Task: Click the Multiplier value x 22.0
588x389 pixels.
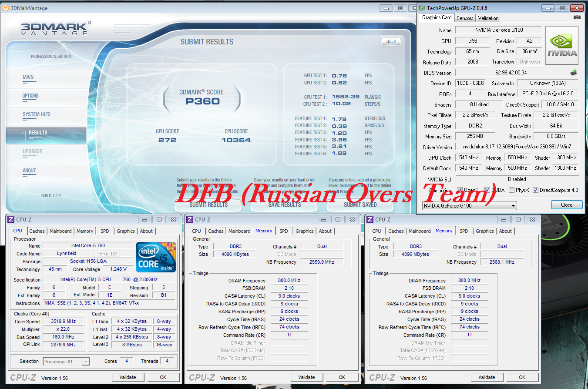Action: pos(64,329)
